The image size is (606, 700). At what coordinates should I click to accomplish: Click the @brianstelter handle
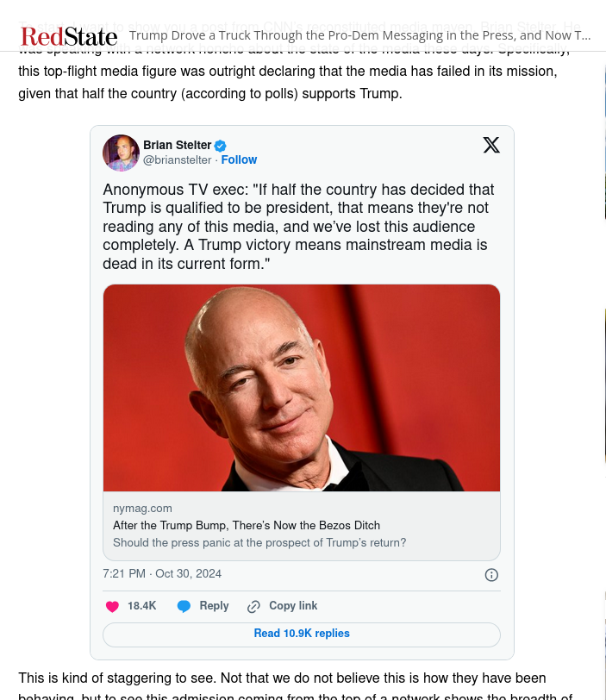(x=178, y=159)
